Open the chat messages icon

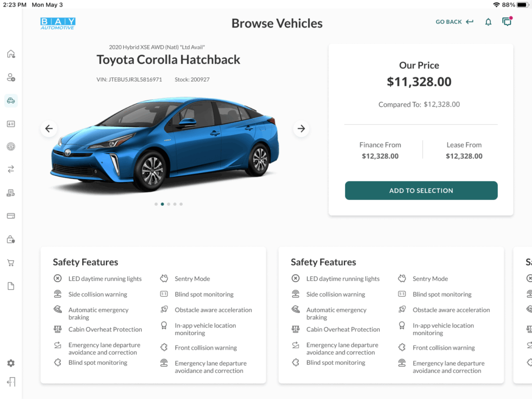(x=507, y=22)
